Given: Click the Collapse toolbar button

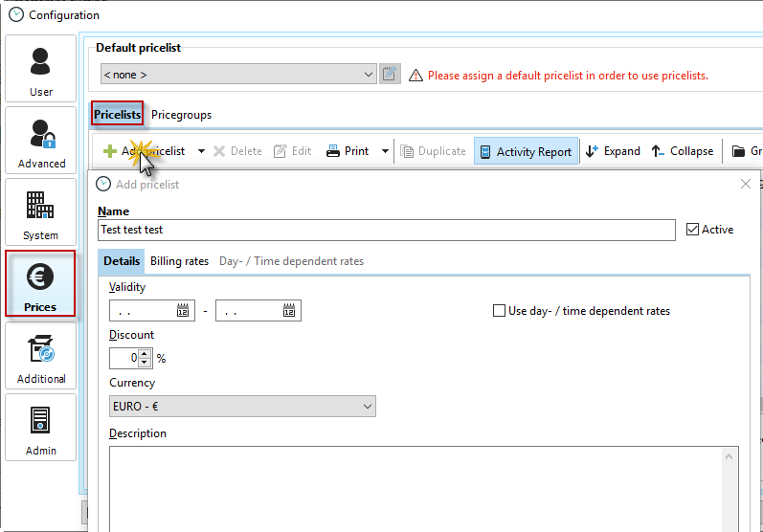Looking at the screenshot, I should pos(682,151).
